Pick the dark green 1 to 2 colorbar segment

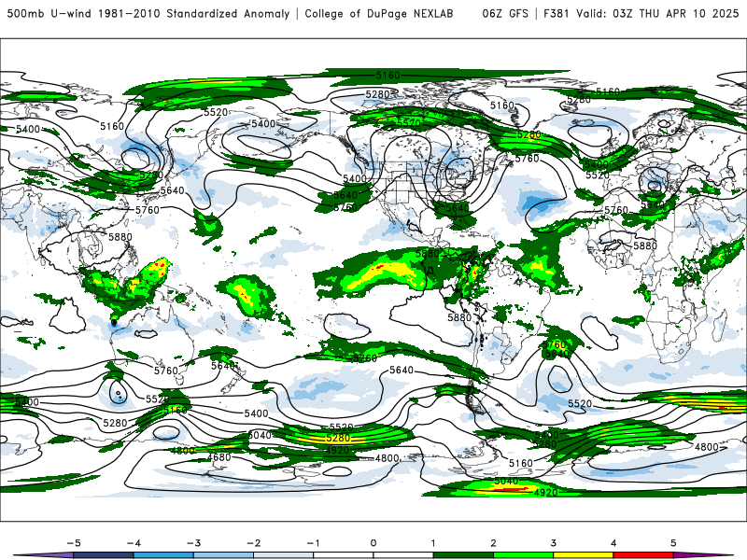[x=463, y=555]
